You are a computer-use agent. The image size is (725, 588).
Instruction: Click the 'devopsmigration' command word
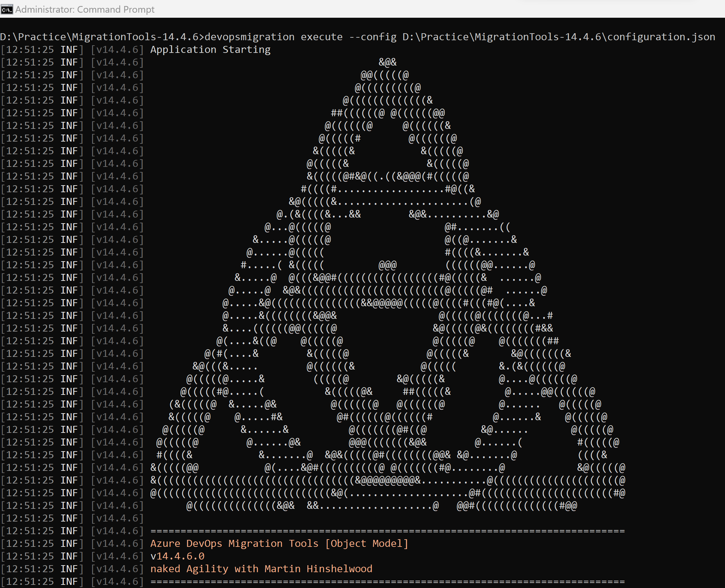tap(249, 37)
